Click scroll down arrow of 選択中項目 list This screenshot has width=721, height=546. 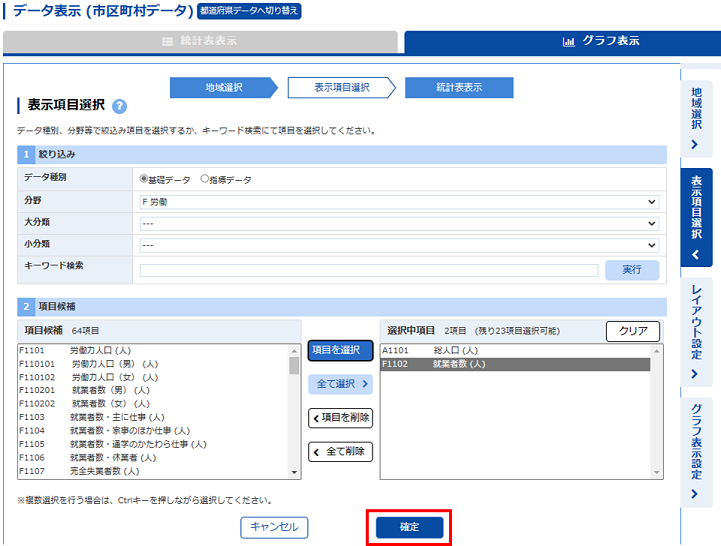point(657,472)
